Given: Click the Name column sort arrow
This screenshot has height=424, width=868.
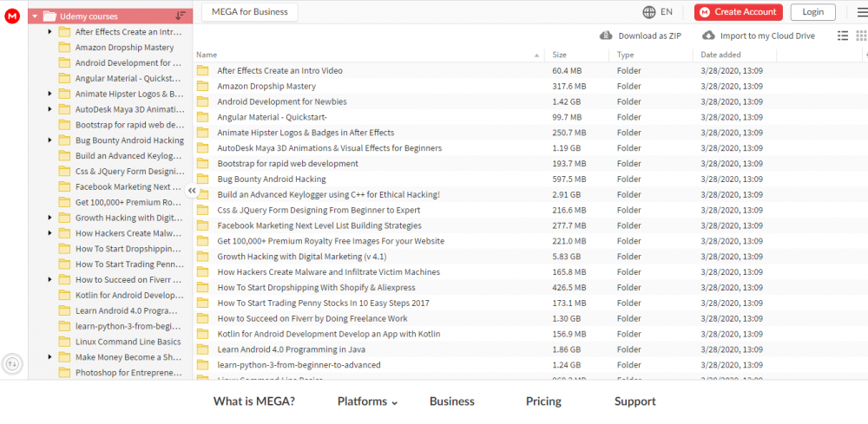Looking at the screenshot, I should [536, 55].
